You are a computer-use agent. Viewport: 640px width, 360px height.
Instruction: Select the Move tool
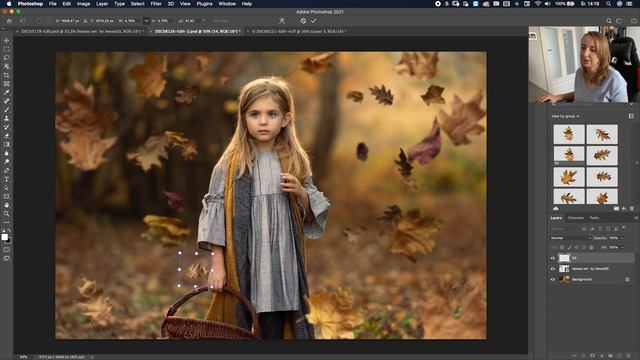(7, 40)
